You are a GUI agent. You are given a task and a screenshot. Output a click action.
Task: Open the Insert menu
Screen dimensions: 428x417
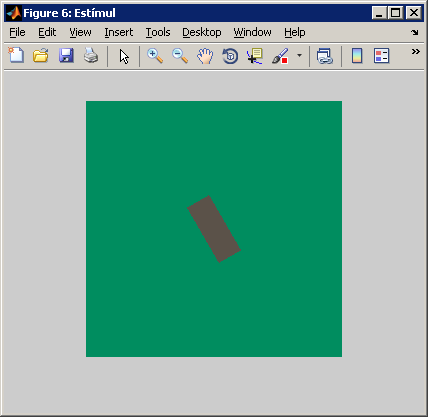click(119, 32)
